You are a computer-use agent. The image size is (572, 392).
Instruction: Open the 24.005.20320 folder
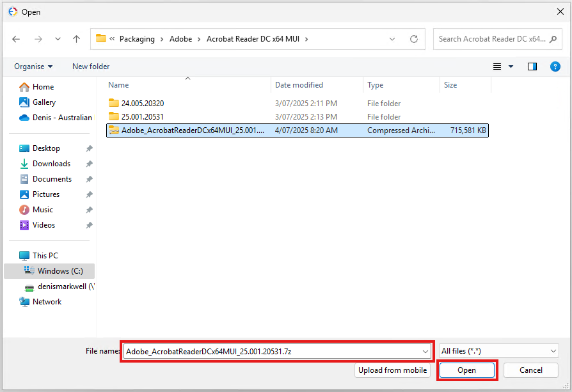(x=143, y=103)
